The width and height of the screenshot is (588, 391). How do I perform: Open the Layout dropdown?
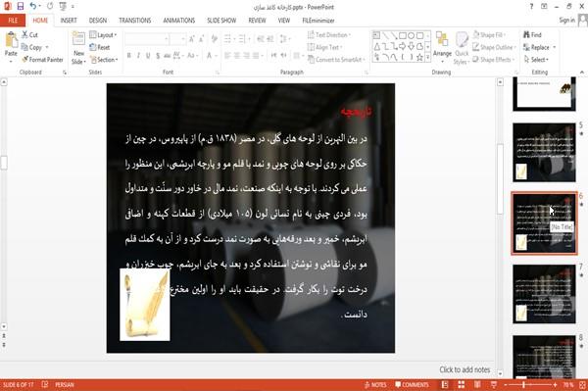click(x=103, y=35)
